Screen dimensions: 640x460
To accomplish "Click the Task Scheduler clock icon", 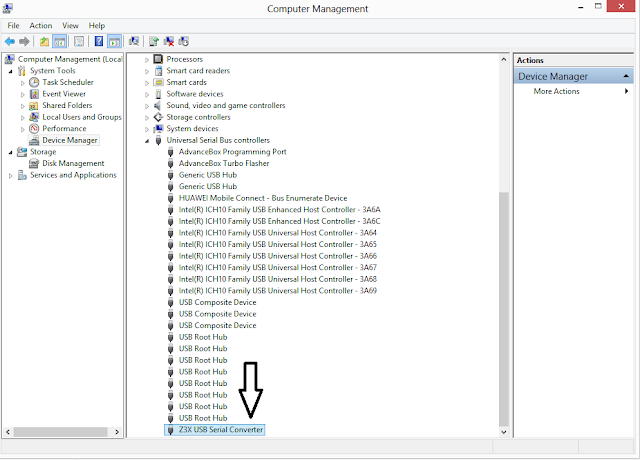I will pos(34,82).
